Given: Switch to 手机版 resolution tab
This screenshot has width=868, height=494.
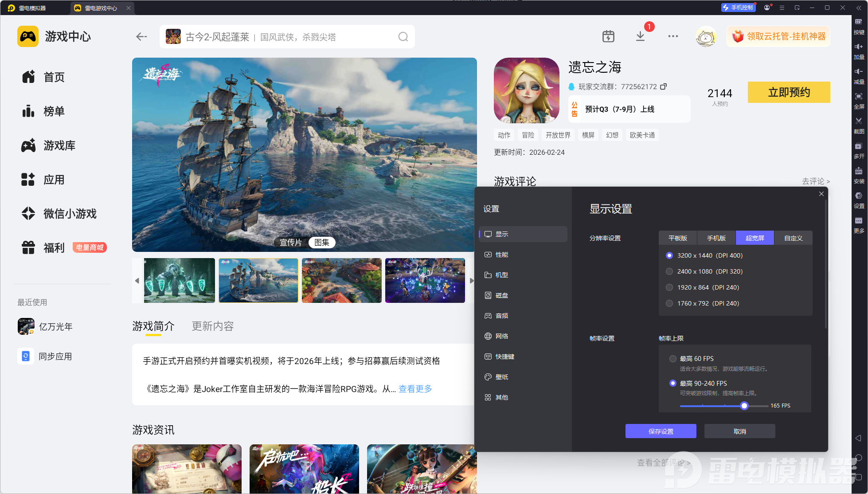Looking at the screenshot, I should click(x=716, y=238).
